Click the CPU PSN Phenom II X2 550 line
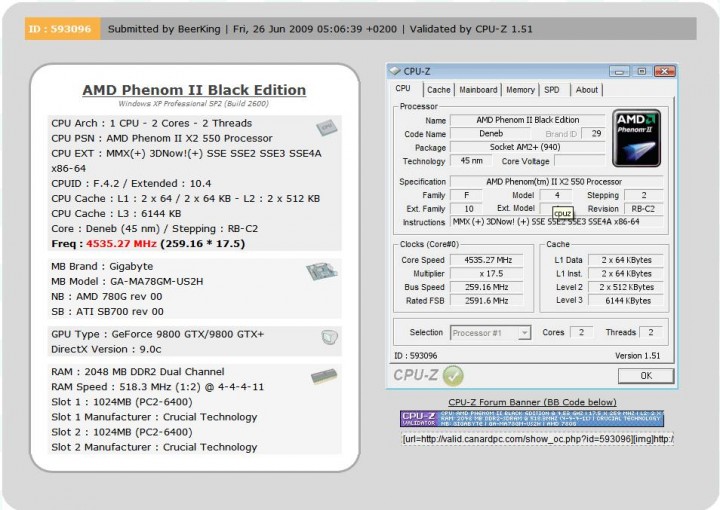 [x=162, y=138]
